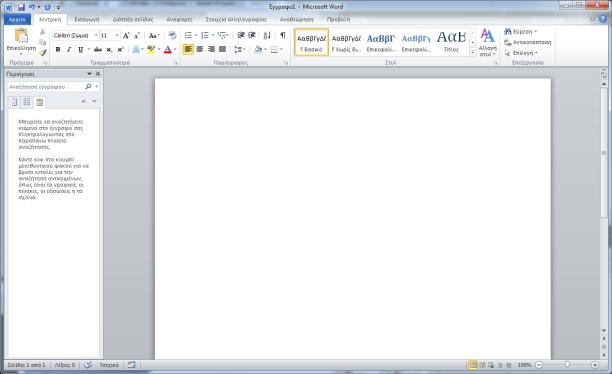The image size is (612, 374).
Task: Toggle Align Right
Action: coord(211,50)
